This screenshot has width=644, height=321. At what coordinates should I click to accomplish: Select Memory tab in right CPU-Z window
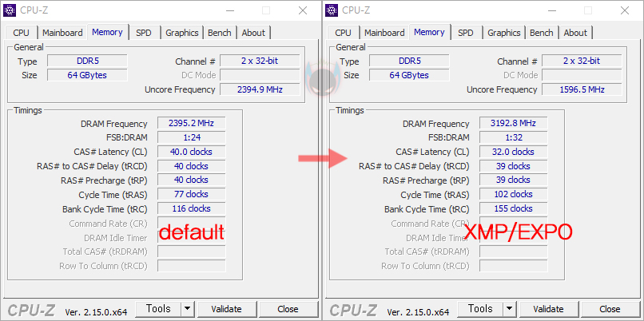pyautogui.click(x=429, y=32)
